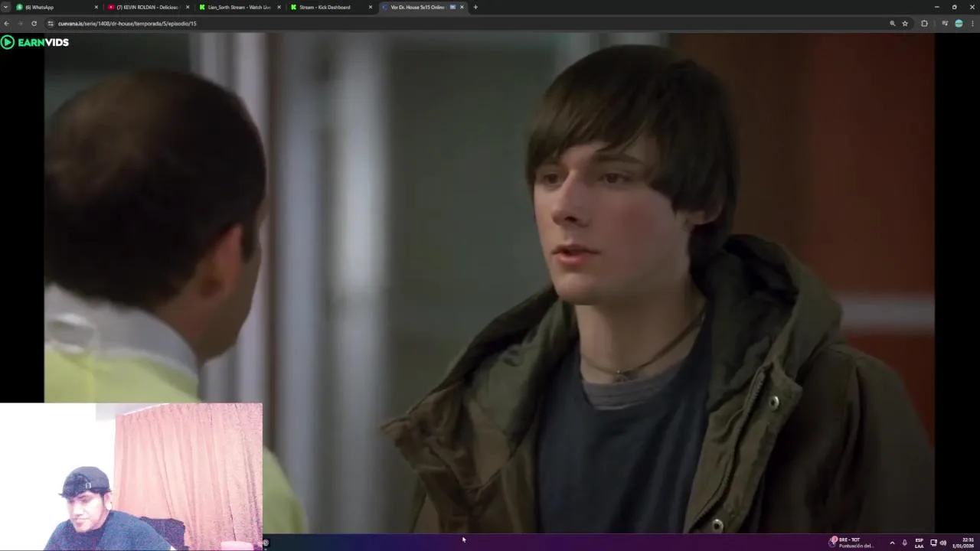
Task: Open the media control icon
Action: 945,24
